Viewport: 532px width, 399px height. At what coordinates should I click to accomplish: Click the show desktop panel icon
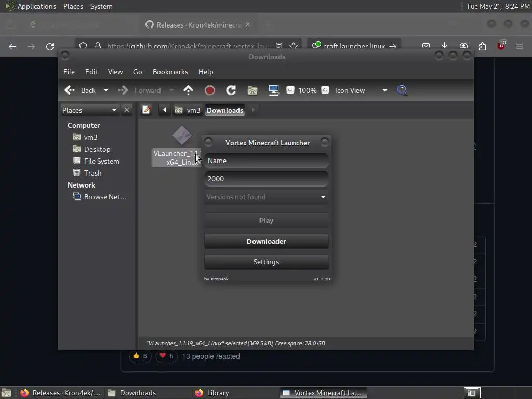[x=6, y=393]
